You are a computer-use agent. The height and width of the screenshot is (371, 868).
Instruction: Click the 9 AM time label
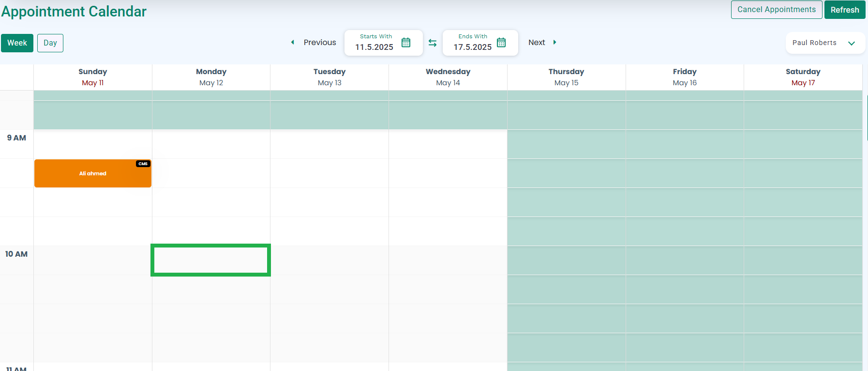[x=16, y=138]
